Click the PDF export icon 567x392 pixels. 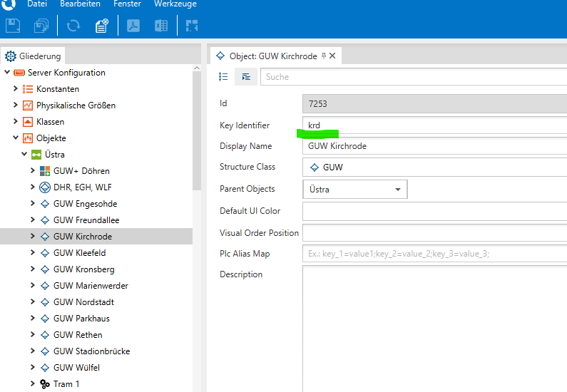coord(133,26)
